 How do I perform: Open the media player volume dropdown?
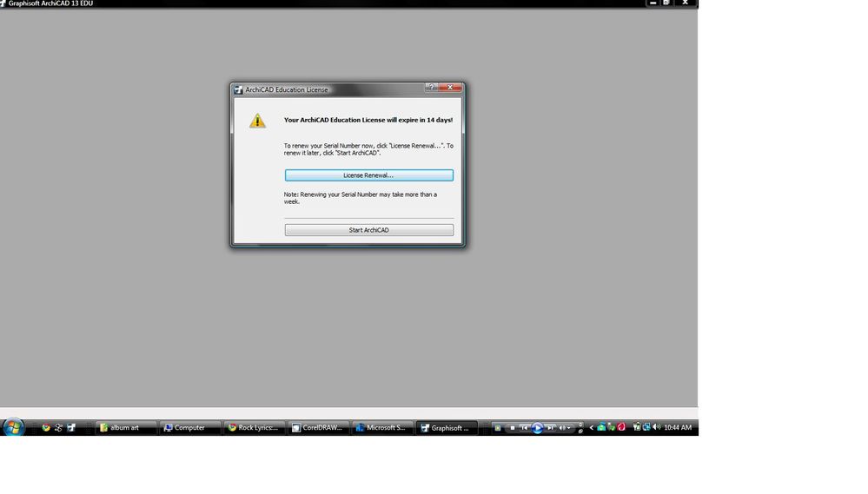pos(569,428)
